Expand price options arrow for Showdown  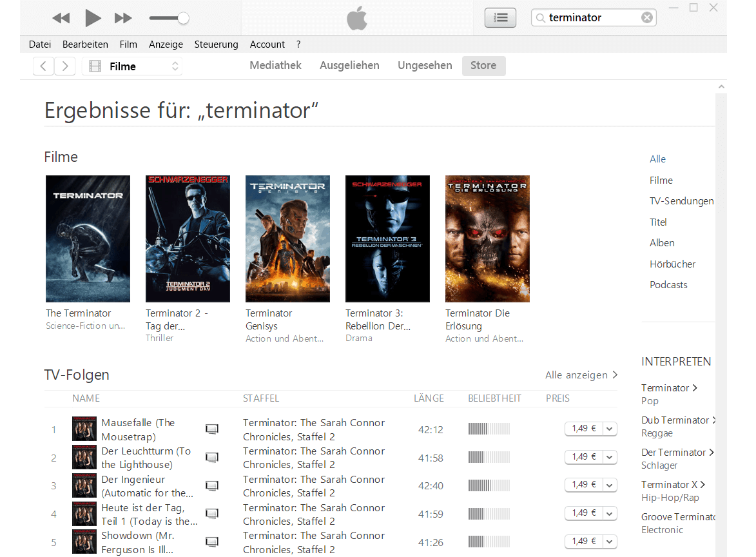point(610,542)
